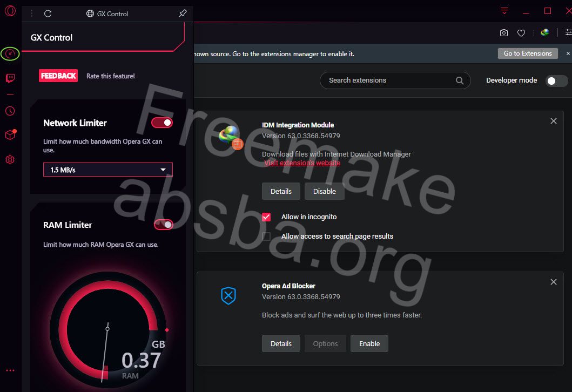Toggle RAM Limiter switch
572x392 pixels.
click(163, 225)
